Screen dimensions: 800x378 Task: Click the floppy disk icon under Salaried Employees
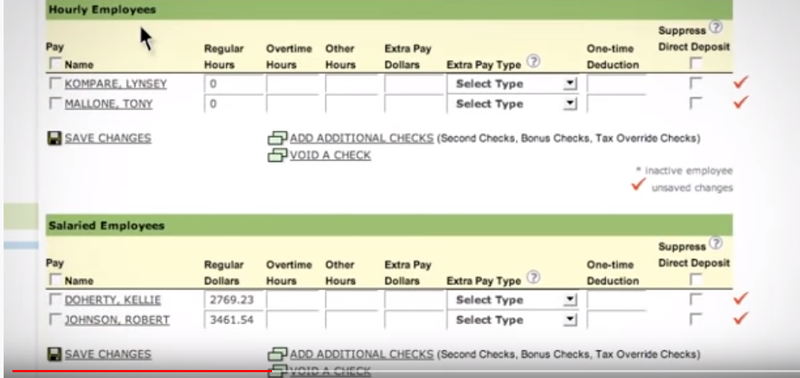[54, 354]
